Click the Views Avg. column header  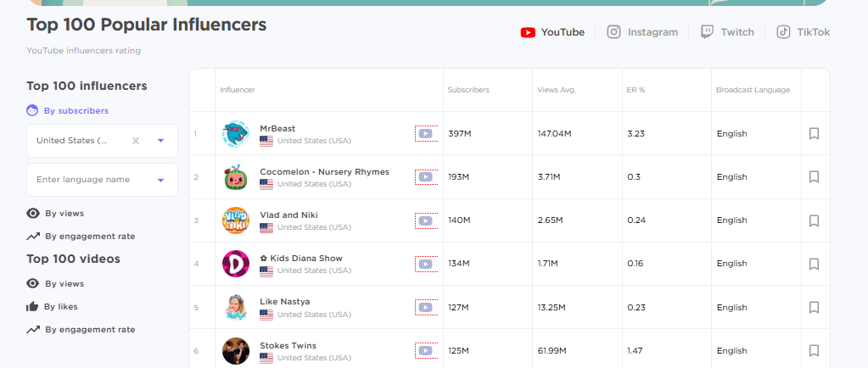pyautogui.click(x=557, y=90)
